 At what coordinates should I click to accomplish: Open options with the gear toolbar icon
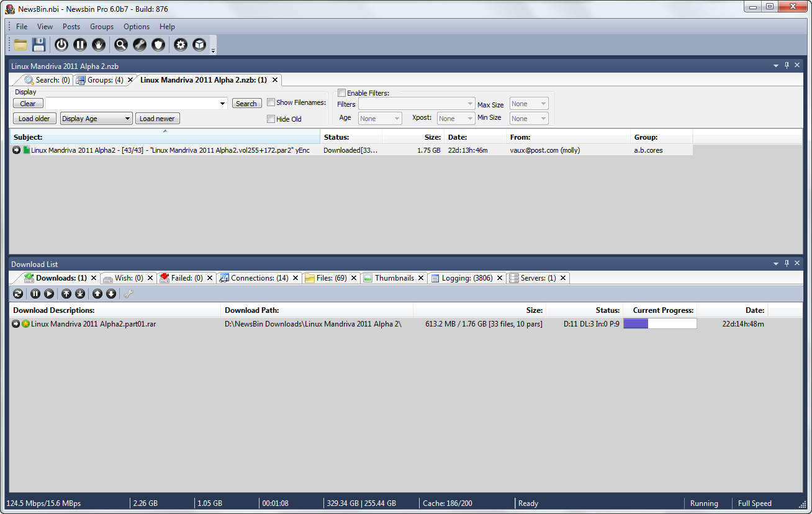(181, 45)
